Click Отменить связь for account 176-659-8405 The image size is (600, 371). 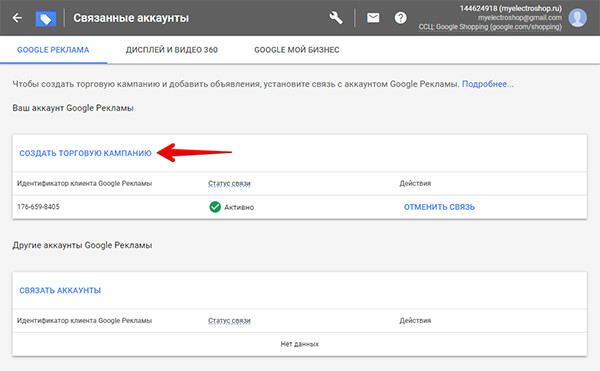coord(439,207)
